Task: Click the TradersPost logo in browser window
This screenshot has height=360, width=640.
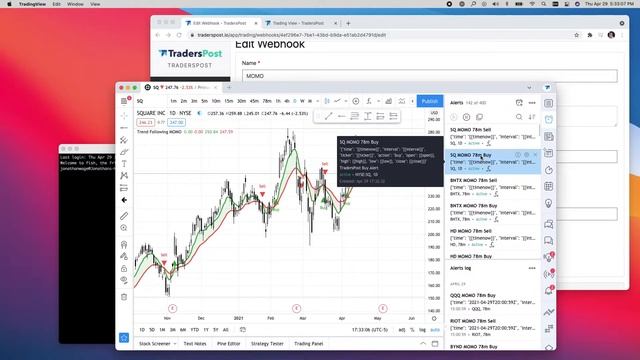Action: [x=190, y=53]
